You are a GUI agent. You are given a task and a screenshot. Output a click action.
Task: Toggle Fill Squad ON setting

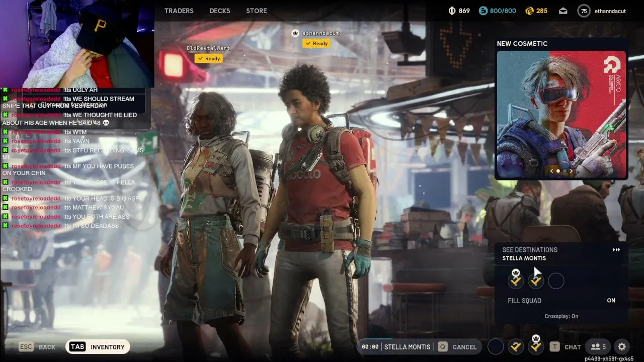pos(561,301)
